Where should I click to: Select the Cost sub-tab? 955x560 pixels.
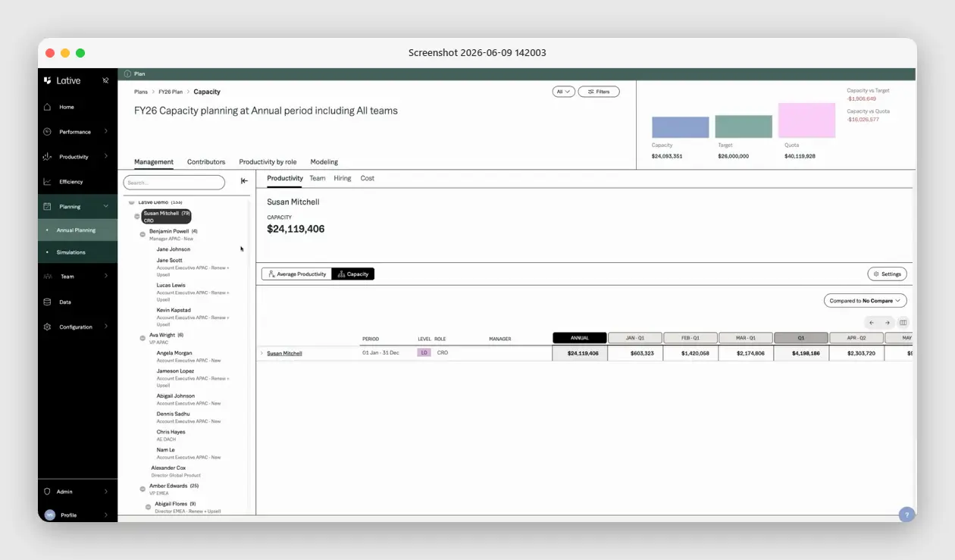(368, 179)
